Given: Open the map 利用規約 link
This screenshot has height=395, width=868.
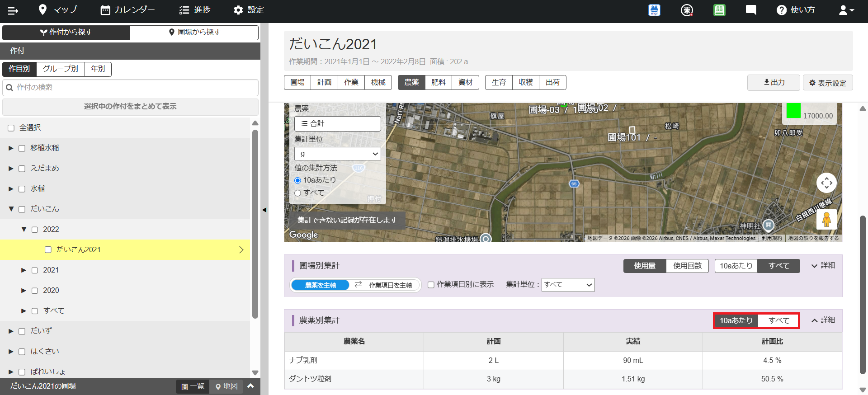Looking at the screenshot, I should pos(772,238).
